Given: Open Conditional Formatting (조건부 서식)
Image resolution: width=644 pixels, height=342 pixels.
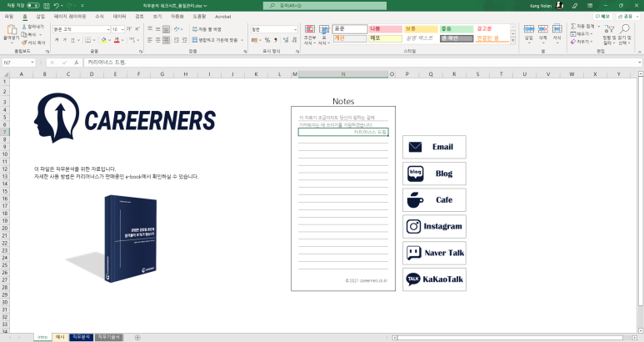Looking at the screenshot, I should tap(310, 34).
